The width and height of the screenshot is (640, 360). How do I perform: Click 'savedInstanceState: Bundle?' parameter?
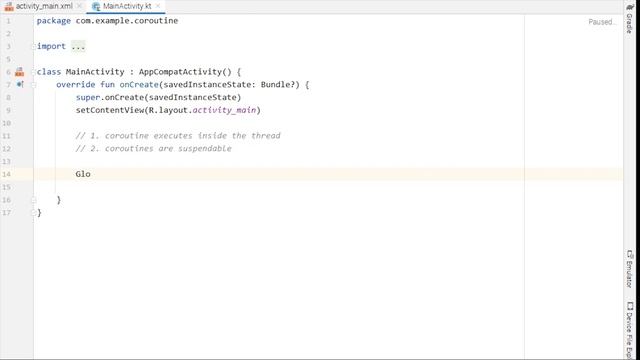pyautogui.click(x=231, y=84)
